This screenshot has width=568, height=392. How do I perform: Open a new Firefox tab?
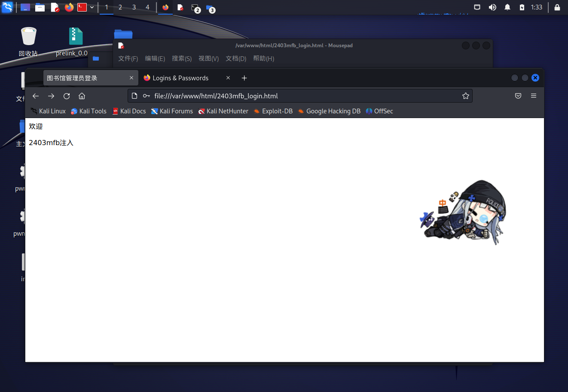[x=244, y=78]
